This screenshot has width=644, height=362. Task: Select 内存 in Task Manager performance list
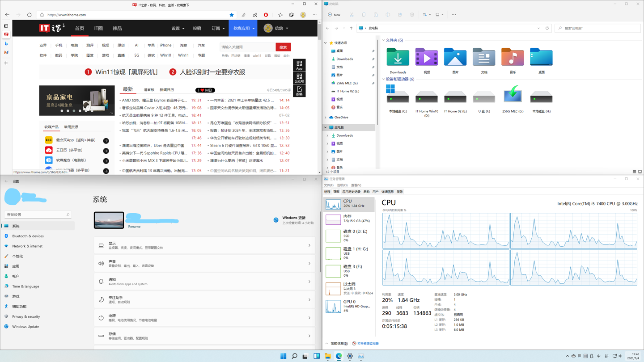349,219
